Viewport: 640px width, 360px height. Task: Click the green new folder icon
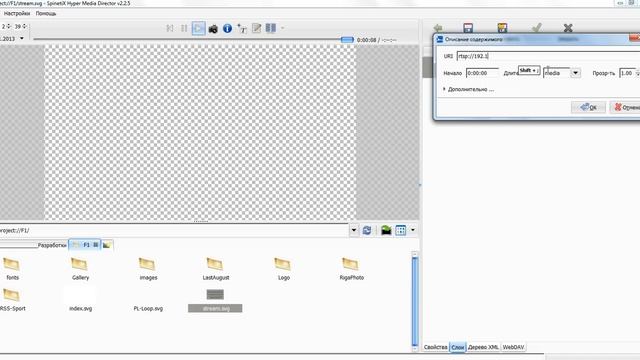coord(386,230)
